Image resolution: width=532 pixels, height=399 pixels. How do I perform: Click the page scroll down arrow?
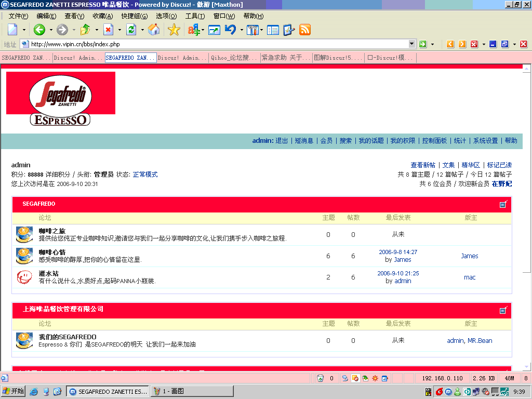[x=527, y=367]
